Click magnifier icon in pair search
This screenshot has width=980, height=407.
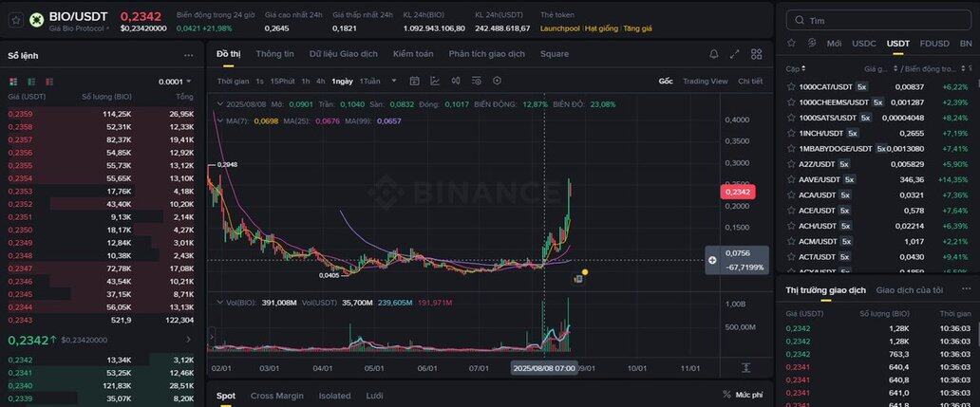click(x=800, y=21)
